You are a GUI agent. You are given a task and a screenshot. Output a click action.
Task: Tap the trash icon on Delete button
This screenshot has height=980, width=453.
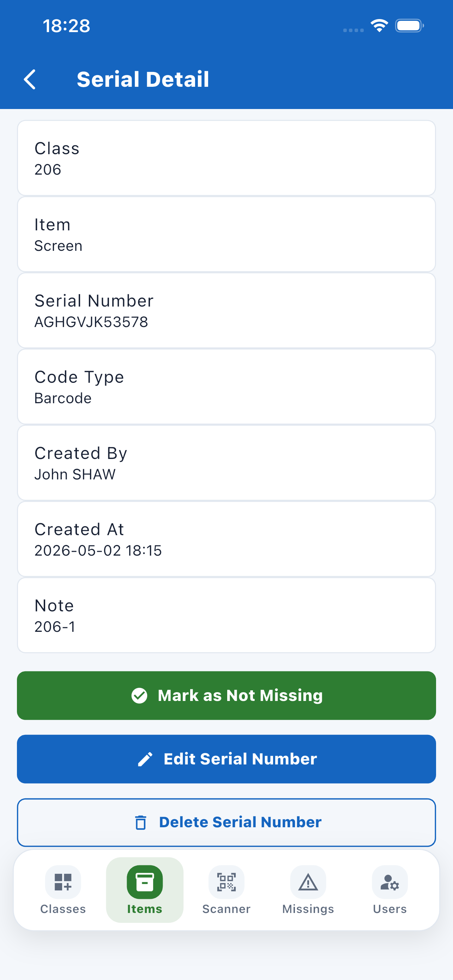click(141, 823)
